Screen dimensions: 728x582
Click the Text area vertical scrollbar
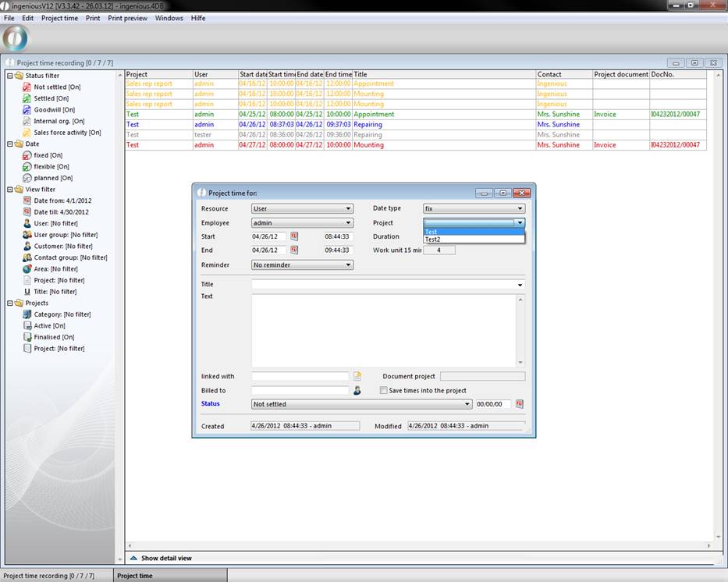520,330
